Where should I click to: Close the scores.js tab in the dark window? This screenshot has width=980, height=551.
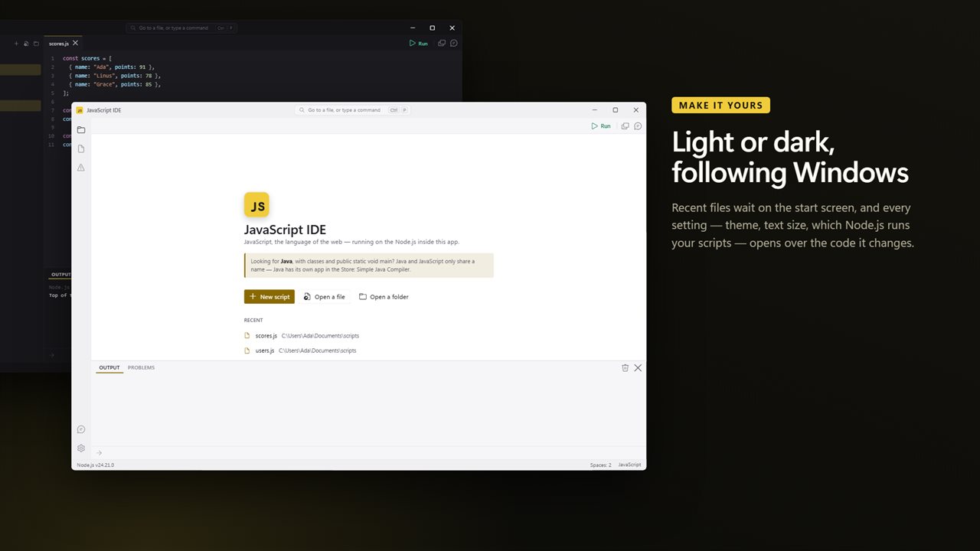(75, 43)
